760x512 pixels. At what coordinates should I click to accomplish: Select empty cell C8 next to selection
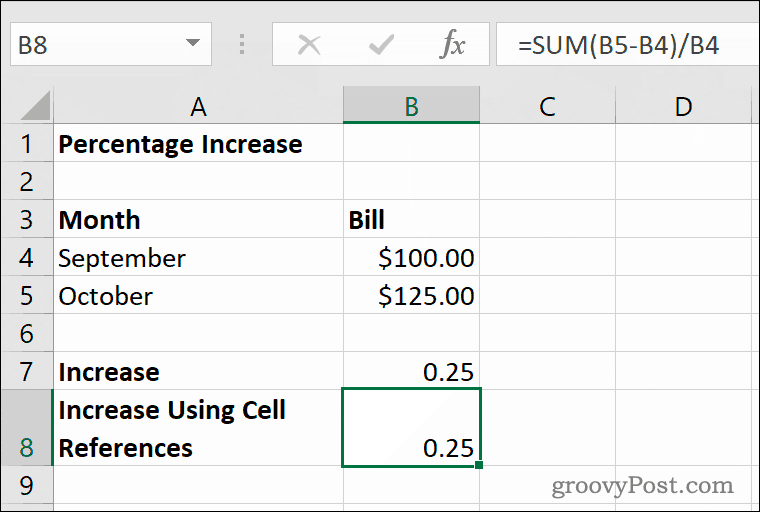pyautogui.click(x=547, y=428)
